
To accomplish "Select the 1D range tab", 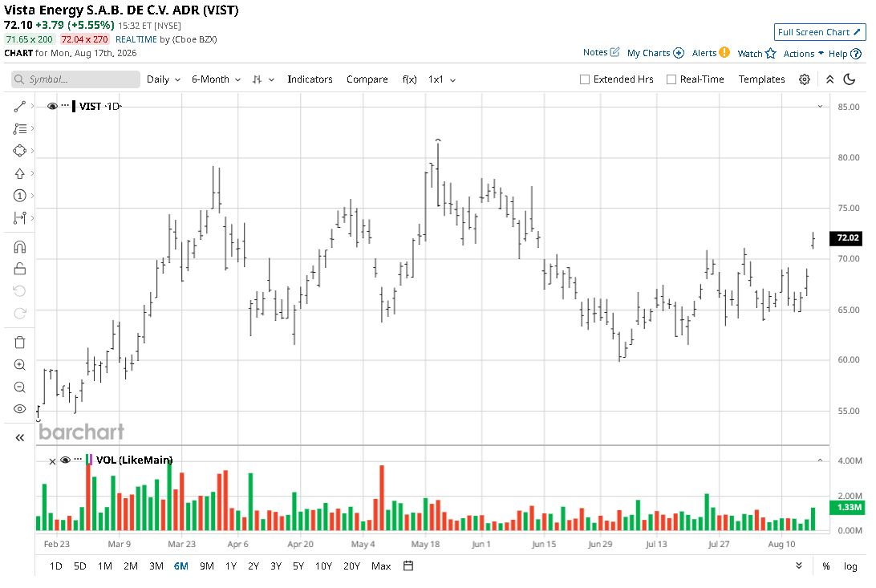I will (x=56, y=566).
